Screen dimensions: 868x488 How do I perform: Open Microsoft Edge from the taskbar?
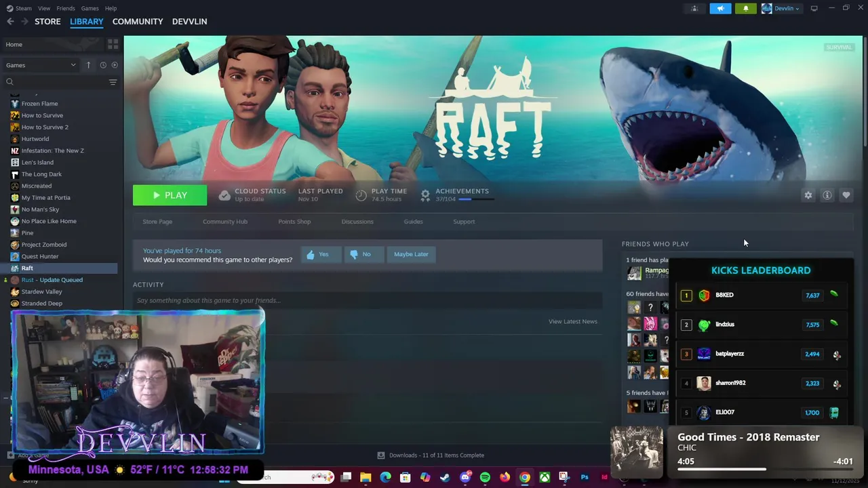[x=385, y=477]
